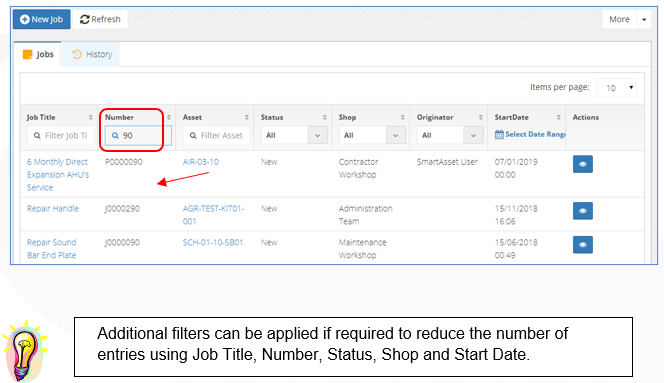Switch to the Jobs tab
This screenshot has height=383, width=664.
[38, 54]
